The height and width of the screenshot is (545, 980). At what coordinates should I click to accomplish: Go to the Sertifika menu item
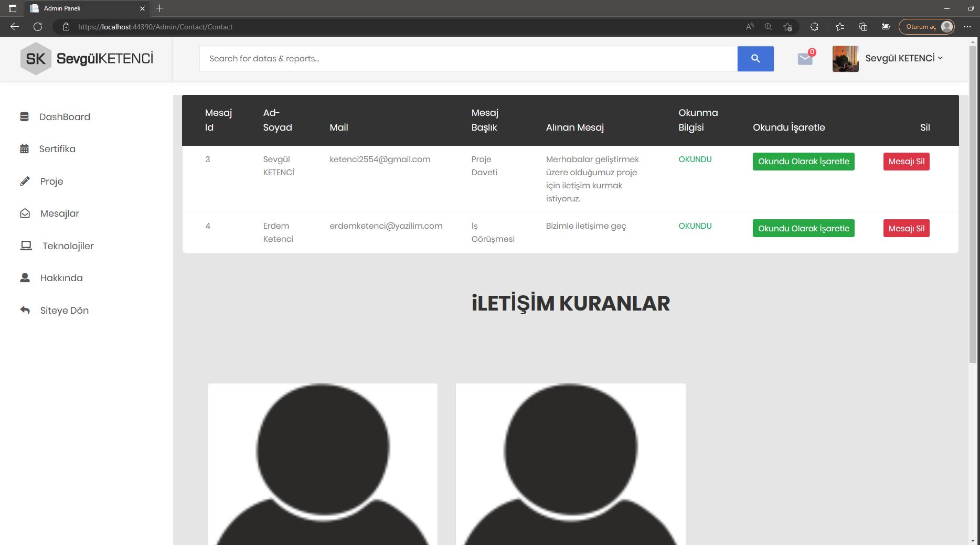coord(57,149)
